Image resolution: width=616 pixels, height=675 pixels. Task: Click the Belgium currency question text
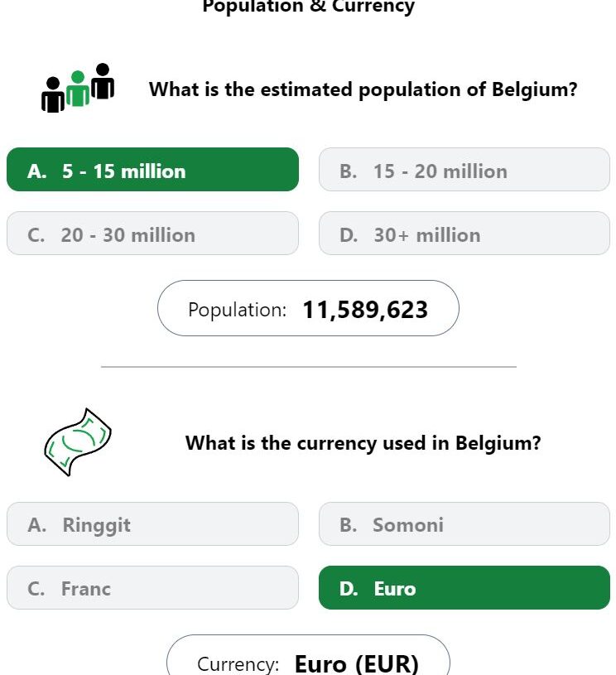pos(363,443)
